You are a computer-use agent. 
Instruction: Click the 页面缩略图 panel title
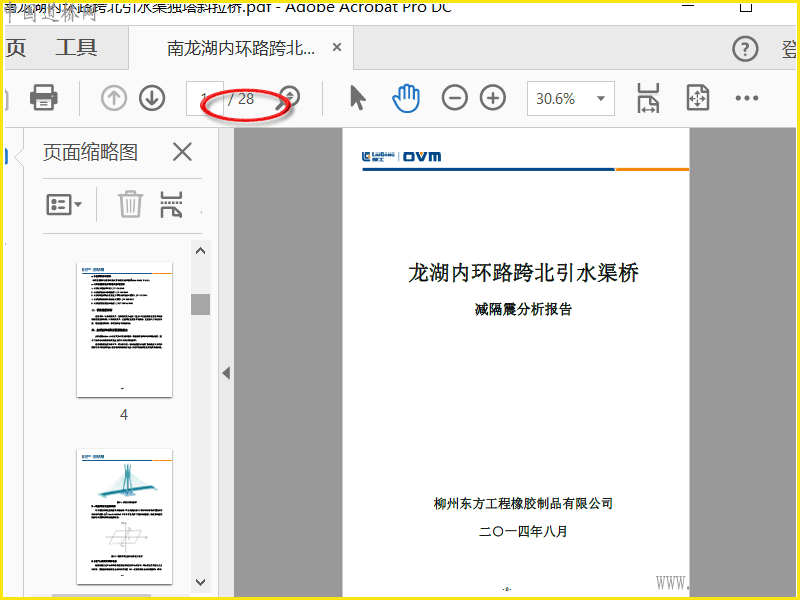pyautogui.click(x=90, y=152)
